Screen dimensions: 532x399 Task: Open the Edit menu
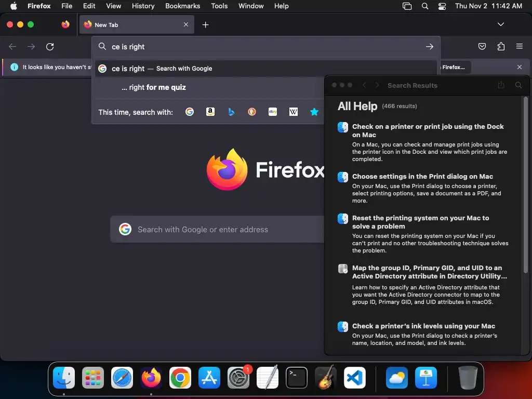coord(89,6)
